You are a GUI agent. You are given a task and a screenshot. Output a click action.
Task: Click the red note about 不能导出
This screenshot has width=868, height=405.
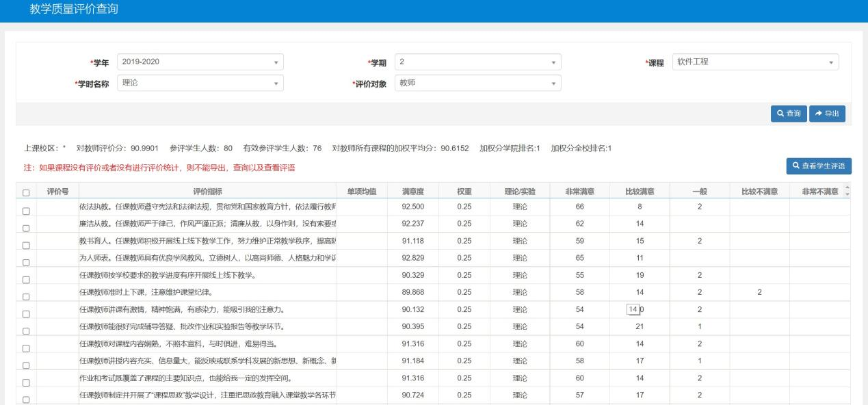tap(159, 168)
